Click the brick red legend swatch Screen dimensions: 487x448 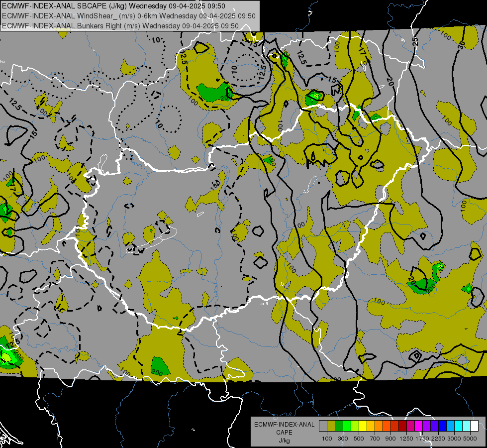coord(395,426)
